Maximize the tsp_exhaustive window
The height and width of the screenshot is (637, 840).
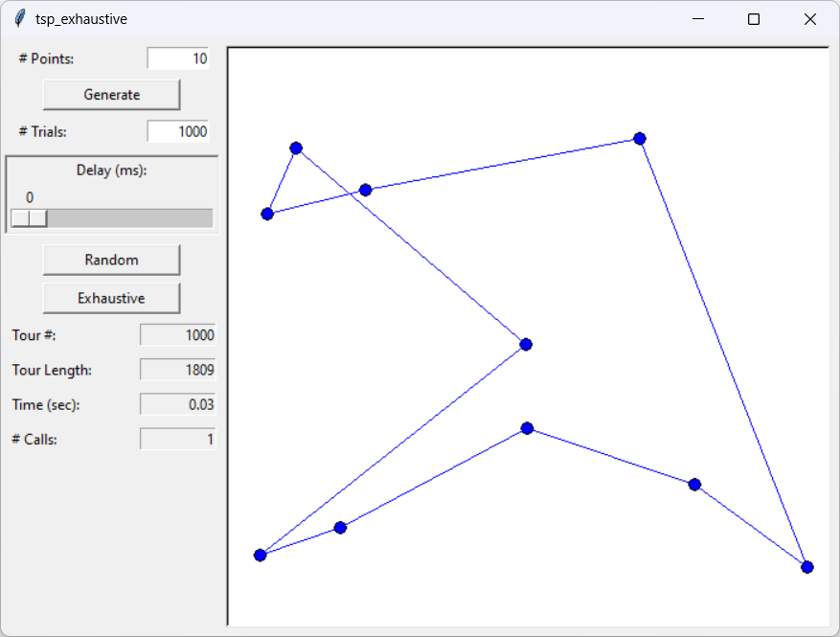pos(754,19)
